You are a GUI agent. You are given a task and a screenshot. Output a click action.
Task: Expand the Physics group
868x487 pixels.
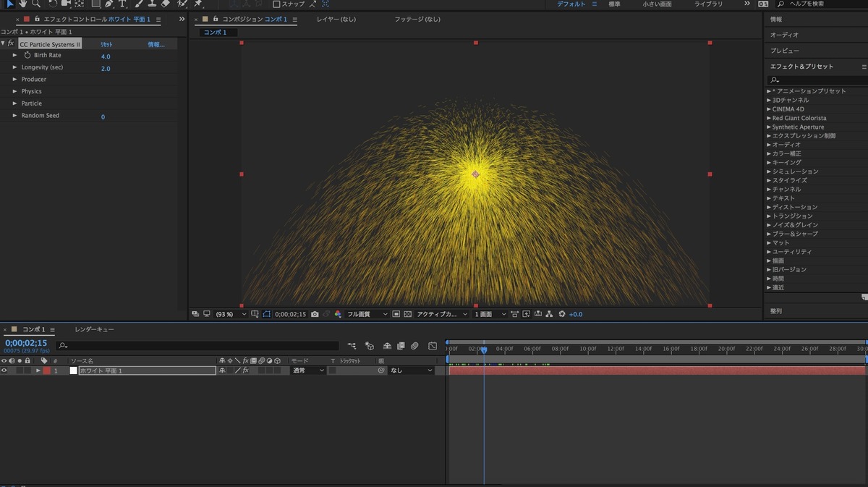14,92
